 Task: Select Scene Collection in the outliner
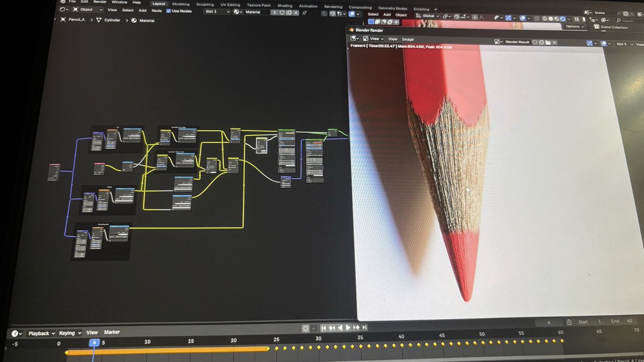point(613,27)
